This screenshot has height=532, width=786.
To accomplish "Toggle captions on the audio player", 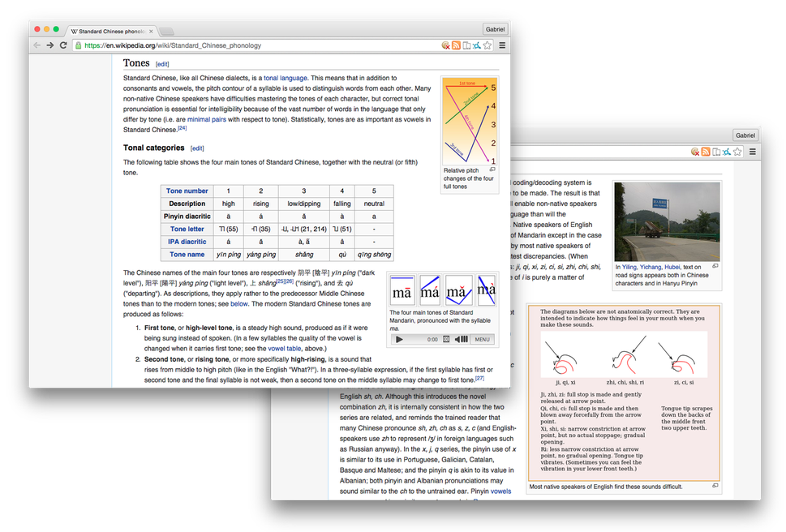I will click(x=446, y=339).
